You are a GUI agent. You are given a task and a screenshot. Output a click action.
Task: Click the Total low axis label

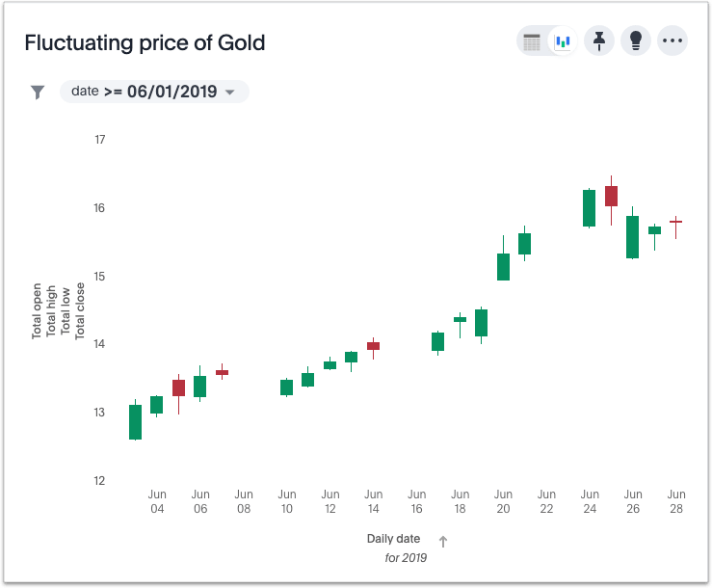pyautogui.click(x=66, y=310)
